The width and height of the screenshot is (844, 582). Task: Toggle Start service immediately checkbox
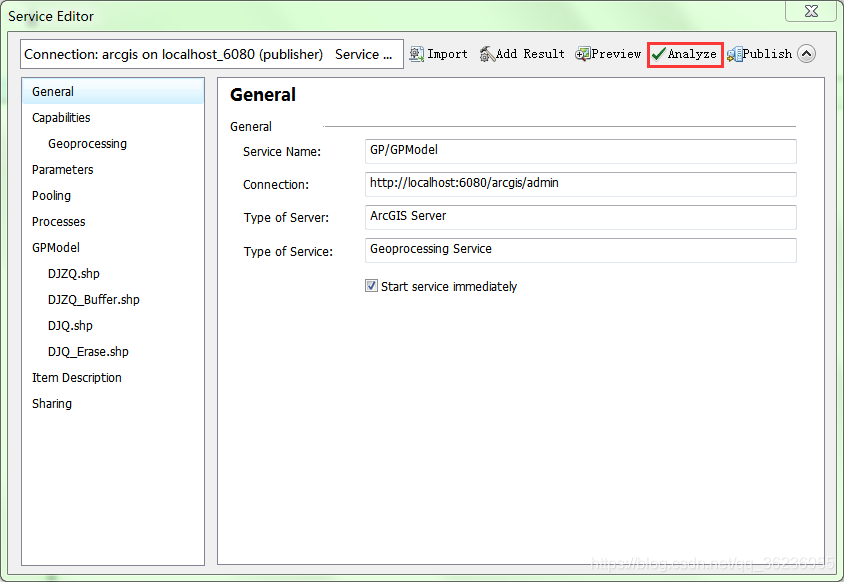tap(372, 286)
